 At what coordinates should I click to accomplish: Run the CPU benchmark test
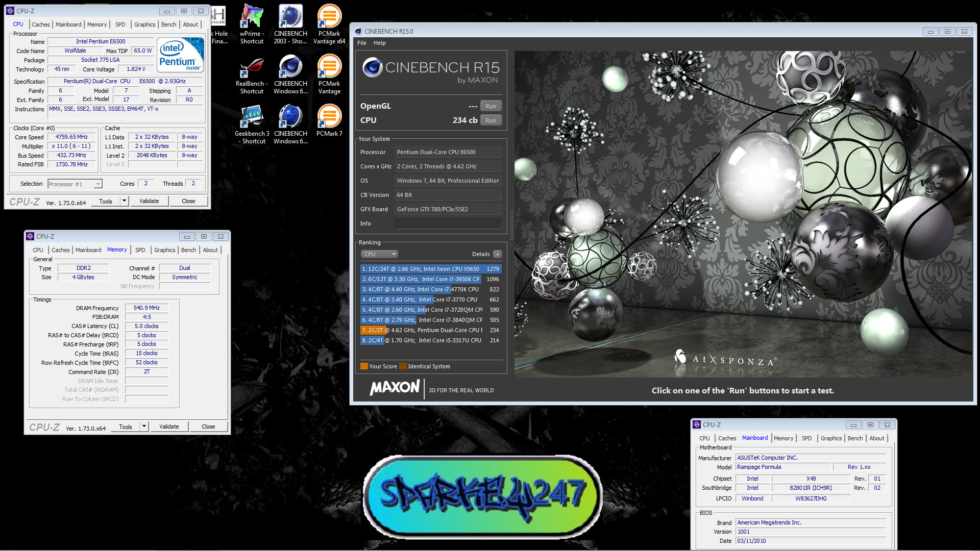(491, 120)
